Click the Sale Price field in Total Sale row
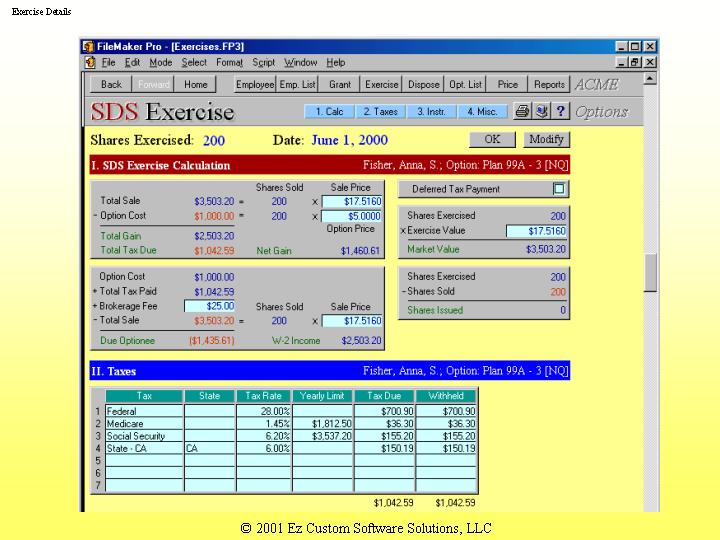The width and height of the screenshot is (720, 540). pyautogui.click(x=352, y=202)
